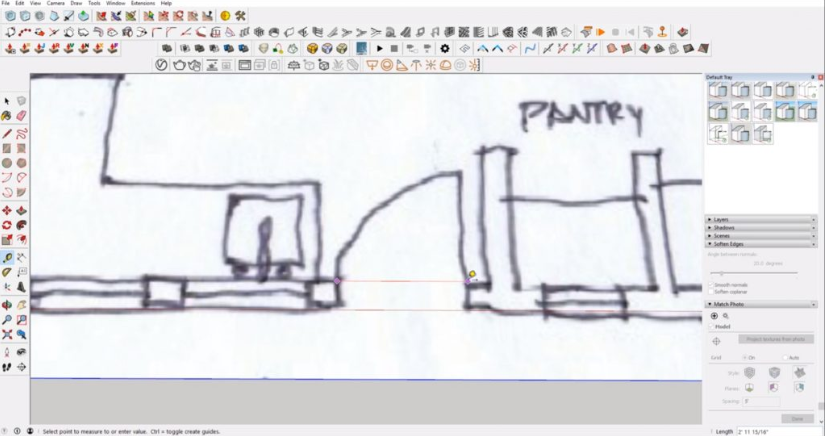Screen dimensions: 825x436
Task: Select the Grid On radio button
Action: coord(745,358)
